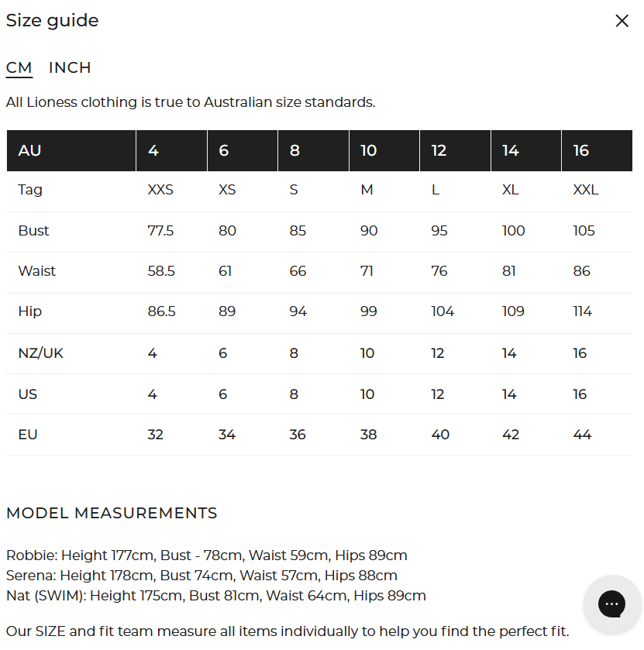Click the AU column header
This screenshot has width=644, height=650.
(30, 150)
